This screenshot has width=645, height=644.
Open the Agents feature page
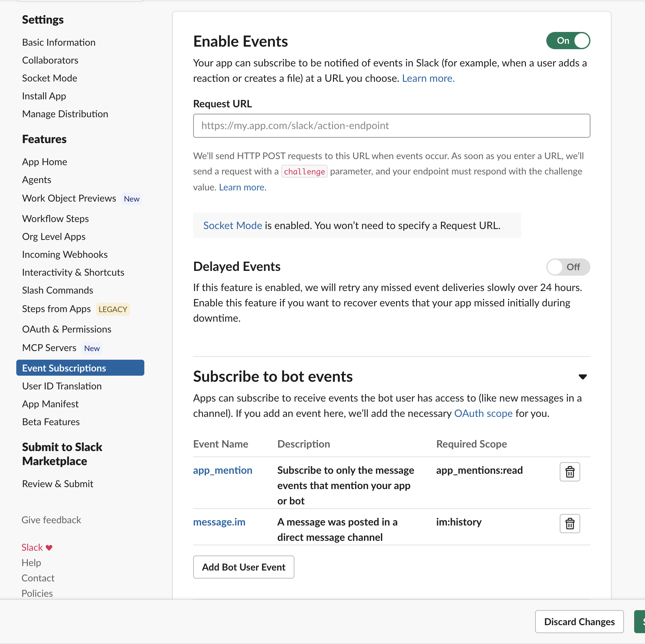point(37,180)
